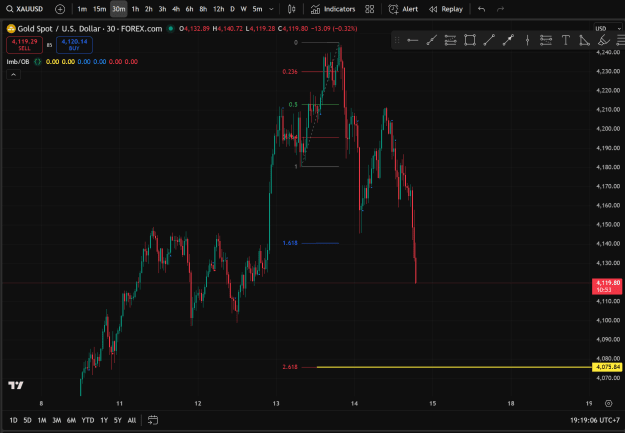The width and height of the screenshot is (625, 433).
Task: Open the go to date calendar icon
Action: coord(153,420)
